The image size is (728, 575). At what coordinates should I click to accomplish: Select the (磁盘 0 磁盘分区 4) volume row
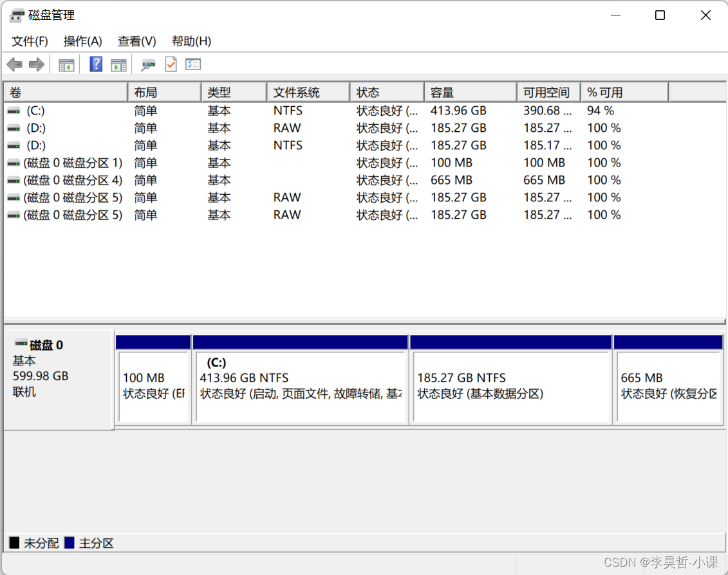coord(364,181)
